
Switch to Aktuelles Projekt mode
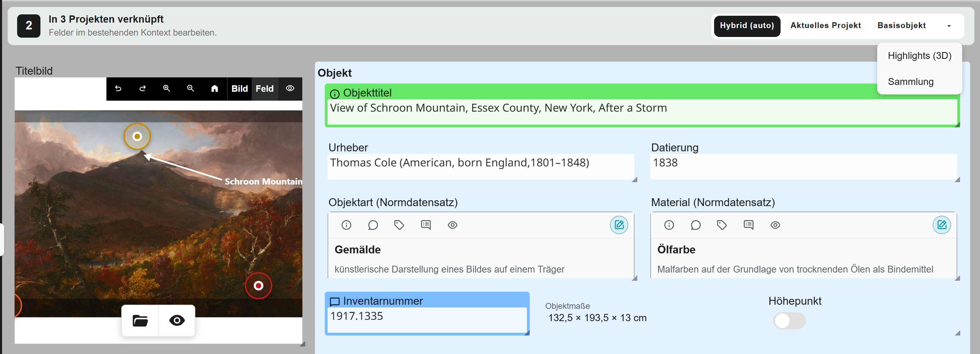(x=825, y=26)
